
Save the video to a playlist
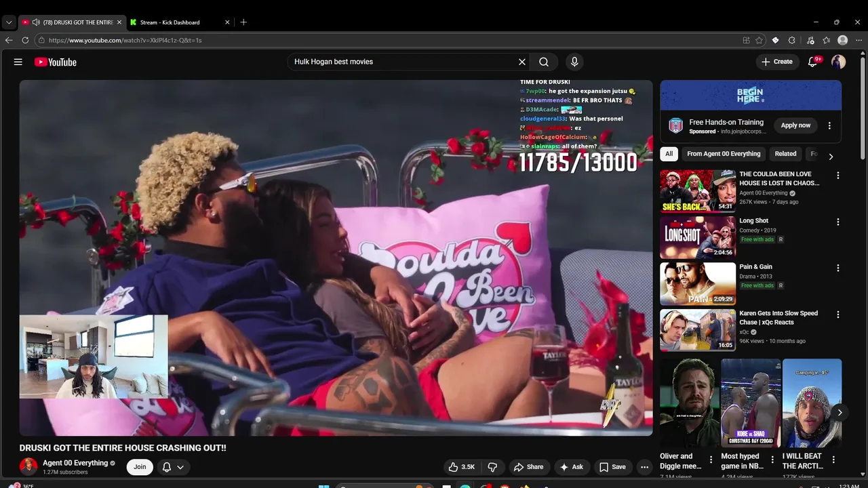(x=612, y=467)
